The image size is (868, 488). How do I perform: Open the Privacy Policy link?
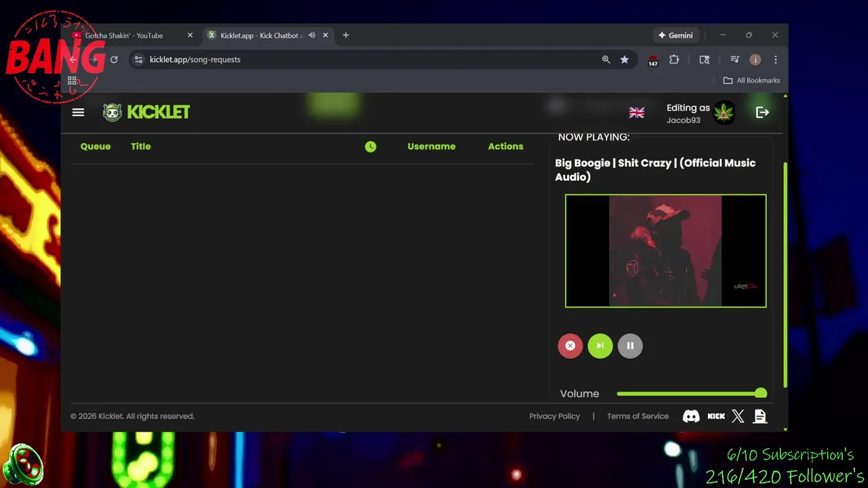(x=555, y=416)
